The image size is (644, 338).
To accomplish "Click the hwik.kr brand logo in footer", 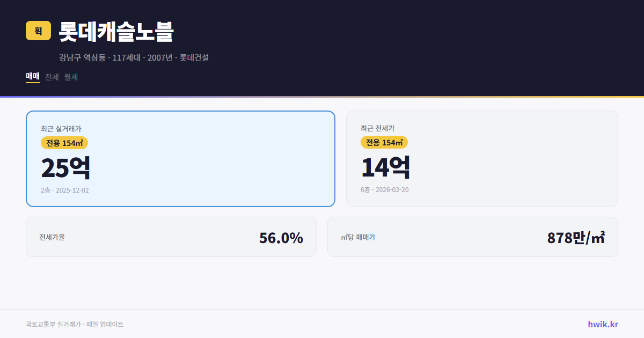I will (602, 324).
